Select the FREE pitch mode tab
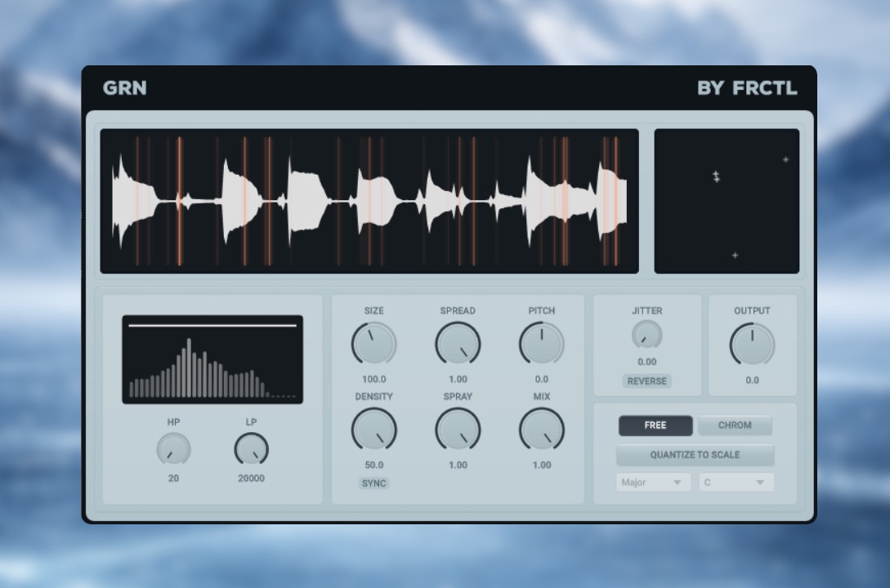 (655, 425)
